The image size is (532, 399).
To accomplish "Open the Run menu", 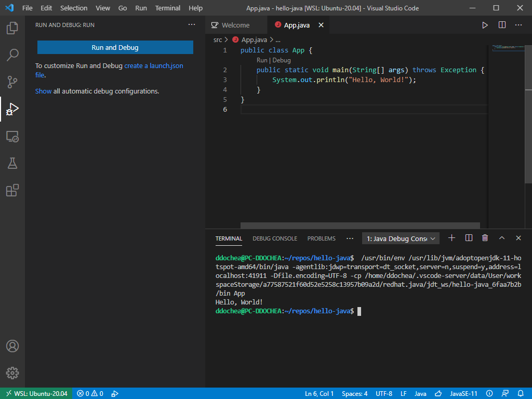I will (x=141, y=8).
